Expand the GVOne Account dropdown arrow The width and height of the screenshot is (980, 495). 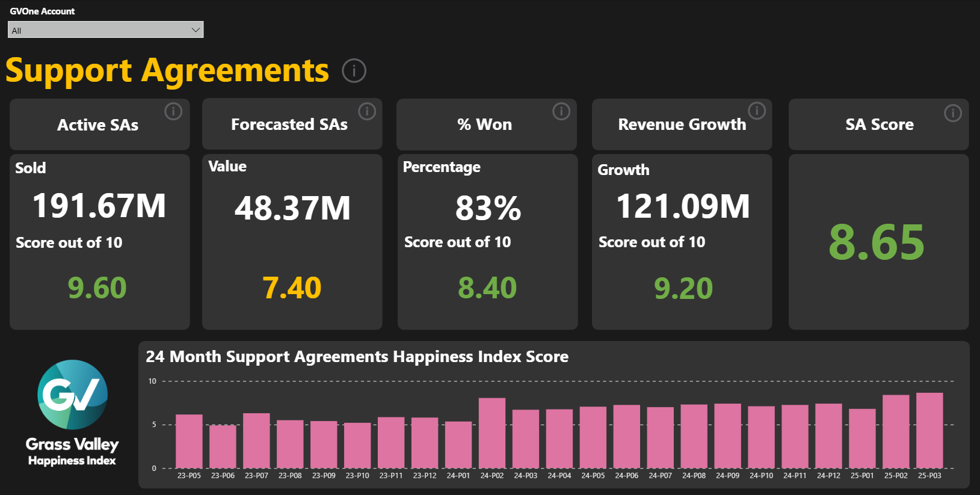tap(196, 30)
